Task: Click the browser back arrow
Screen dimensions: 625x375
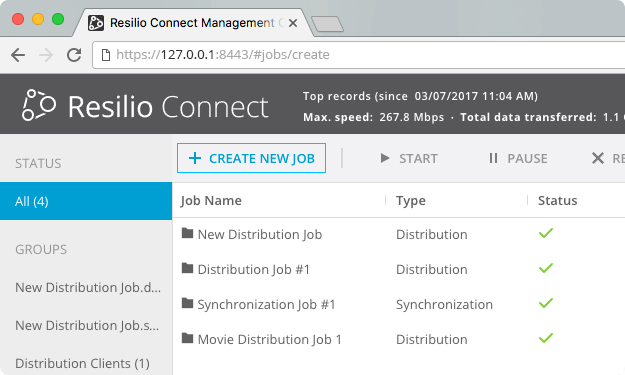Action: 18,55
